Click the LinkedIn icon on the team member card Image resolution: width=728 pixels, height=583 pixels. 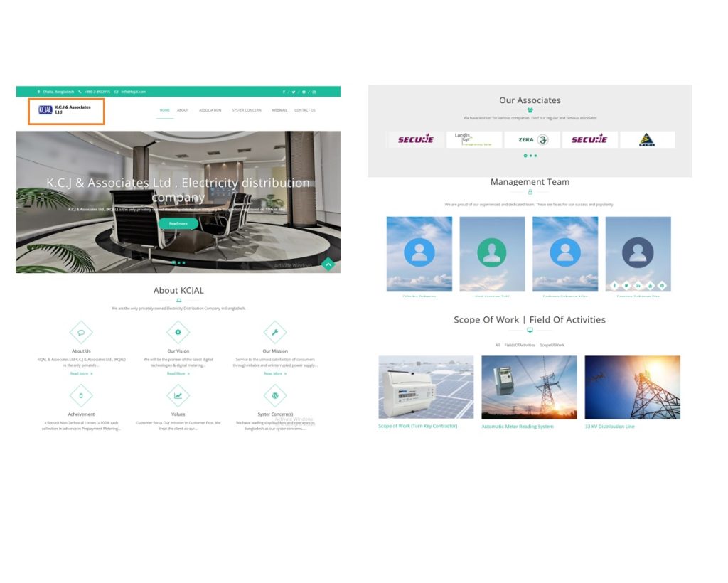pos(638,286)
